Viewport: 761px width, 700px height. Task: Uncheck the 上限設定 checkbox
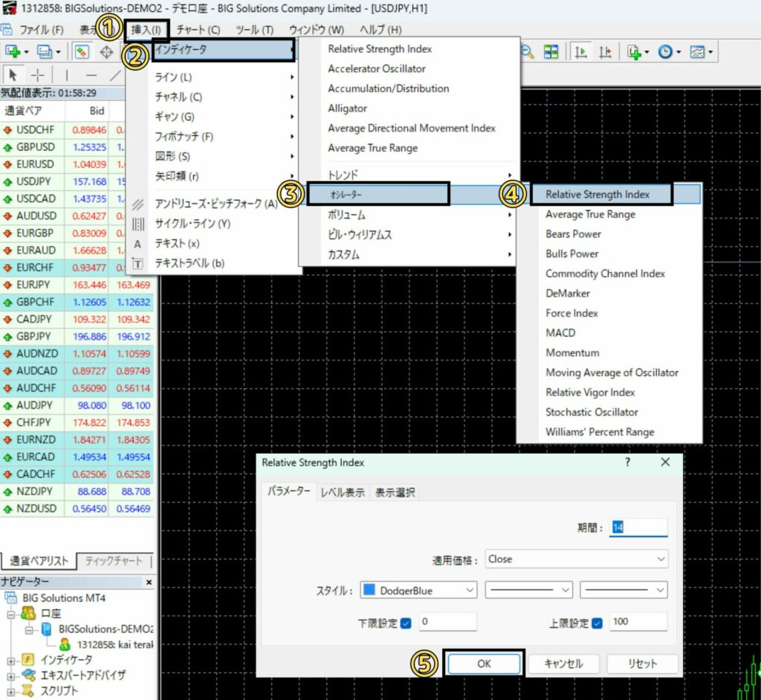[596, 623]
